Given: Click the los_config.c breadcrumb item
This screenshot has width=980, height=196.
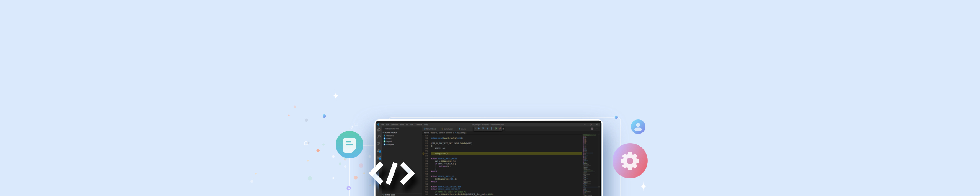Looking at the screenshot, I should (x=462, y=132).
